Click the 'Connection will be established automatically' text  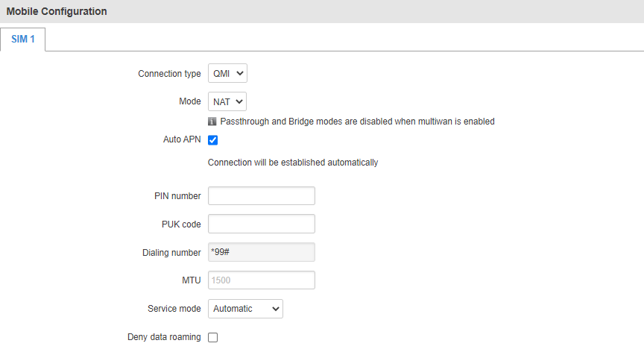point(293,162)
